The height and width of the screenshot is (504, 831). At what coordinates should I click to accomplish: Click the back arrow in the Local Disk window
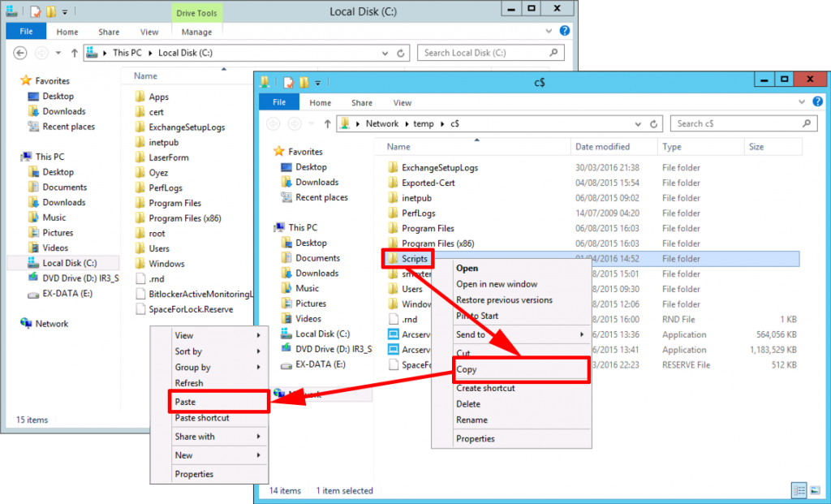(19, 52)
